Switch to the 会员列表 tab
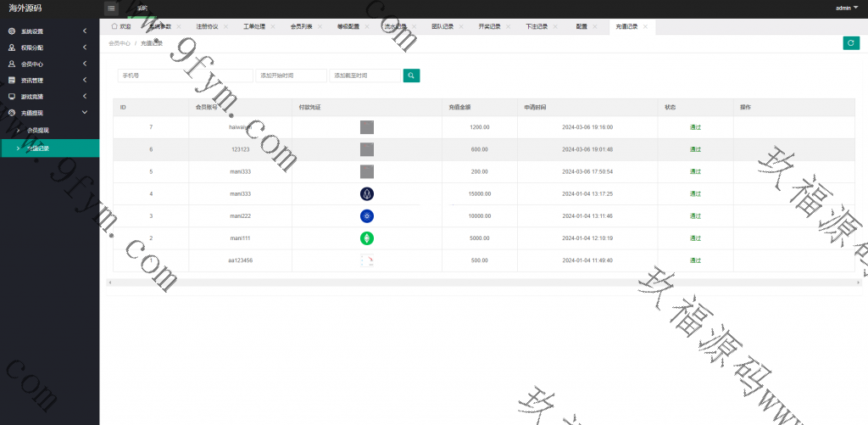The image size is (868, 425). (x=300, y=26)
